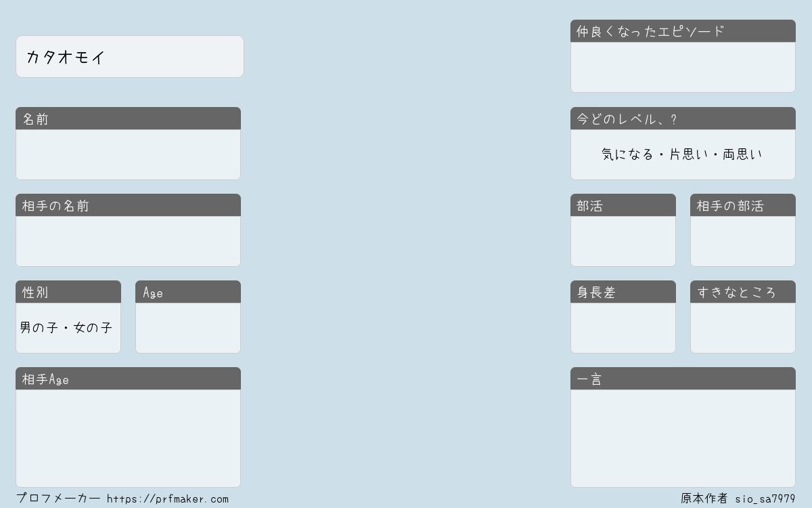Choose 女の子 in the 性別 box
812x508 pixels.
coord(93,328)
